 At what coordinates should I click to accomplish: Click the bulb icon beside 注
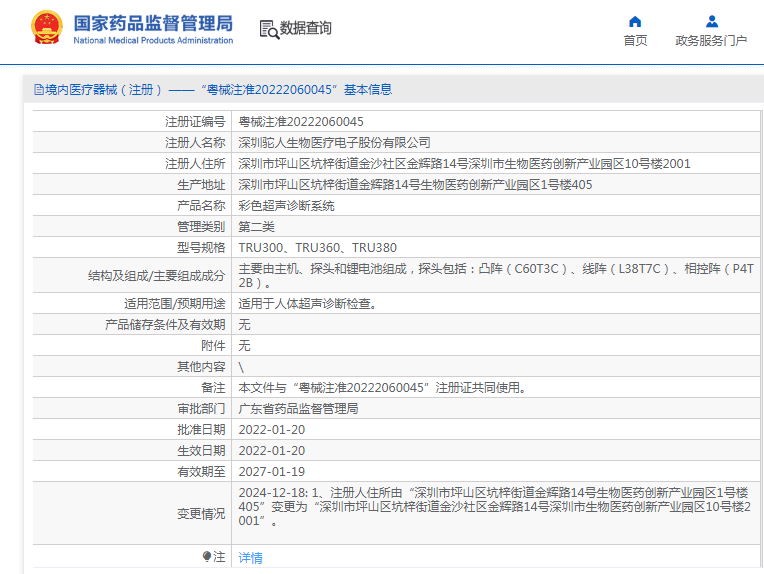207,556
